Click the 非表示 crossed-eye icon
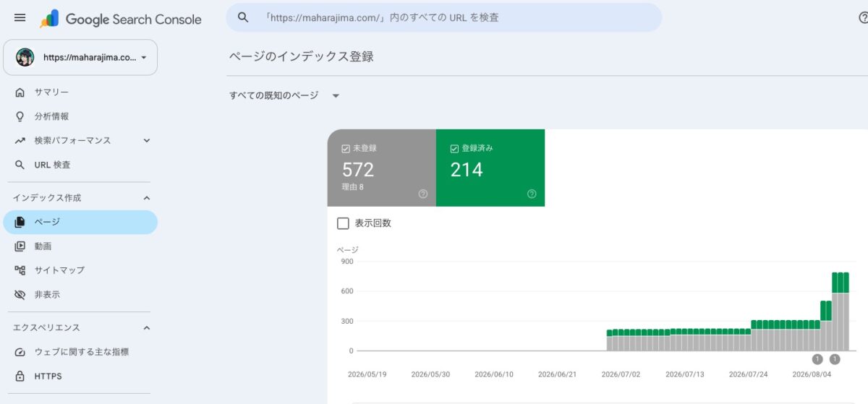This screenshot has width=868, height=404. 20,295
